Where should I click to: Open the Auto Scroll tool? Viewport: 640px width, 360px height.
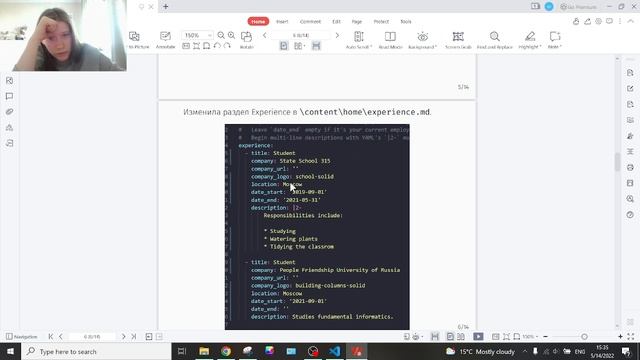coord(359,40)
